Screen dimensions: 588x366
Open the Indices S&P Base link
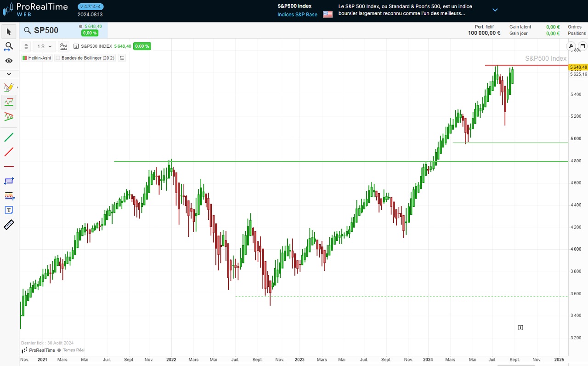click(x=297, y=15)
